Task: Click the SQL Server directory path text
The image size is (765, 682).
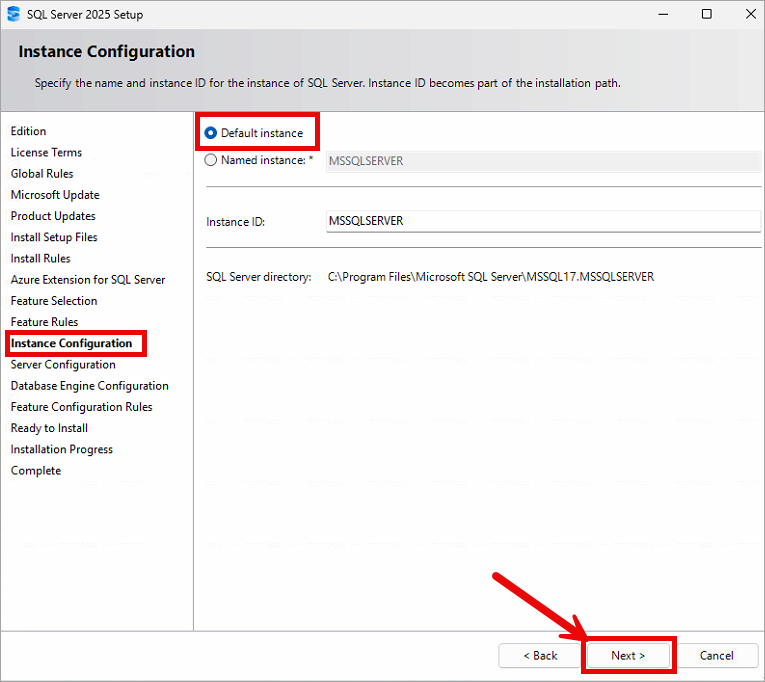Action: (x=490, y=277)
